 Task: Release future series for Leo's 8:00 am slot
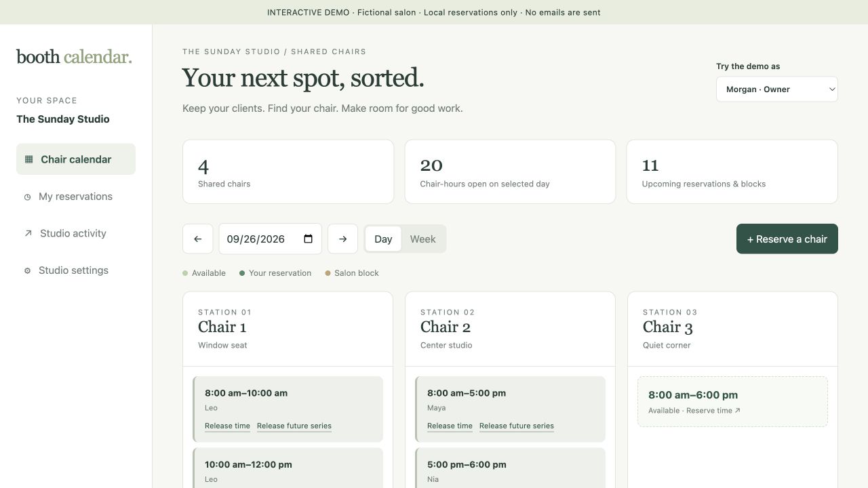point(294,426)
